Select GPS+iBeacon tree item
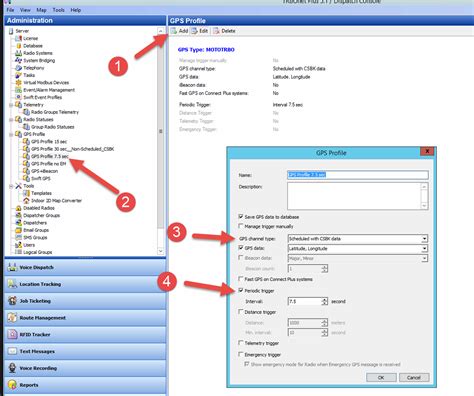Screen dimensions: 474x396 [44, 171]
